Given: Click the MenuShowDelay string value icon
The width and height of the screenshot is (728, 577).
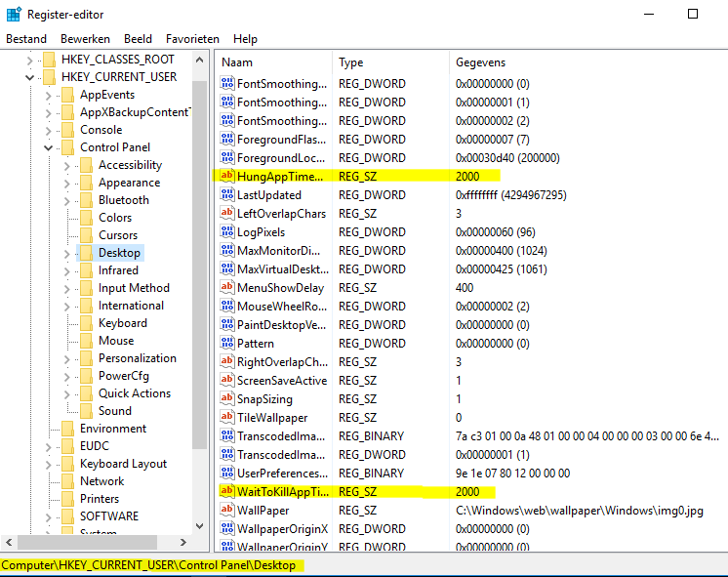Looking at the screenshot, I should click(227, 288).
